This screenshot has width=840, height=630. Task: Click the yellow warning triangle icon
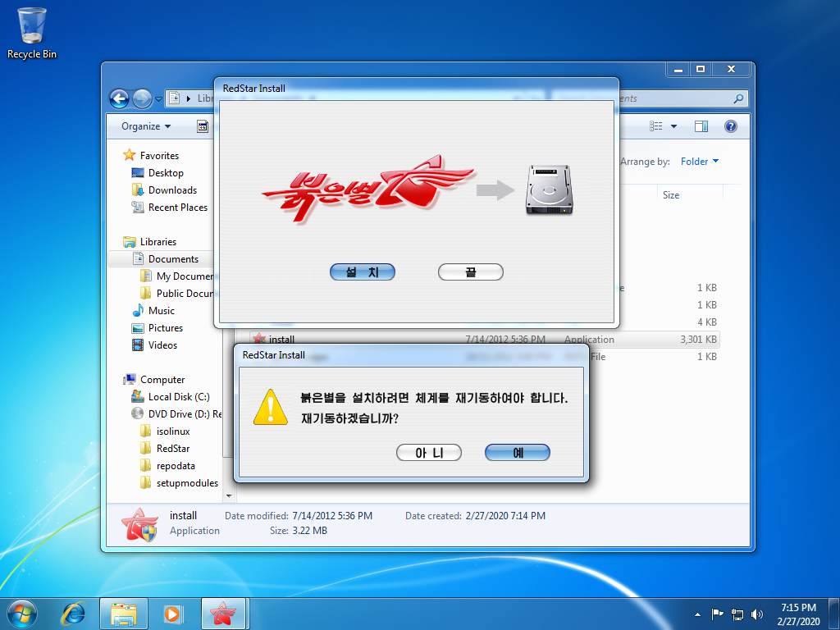click(x=271, y=408)
